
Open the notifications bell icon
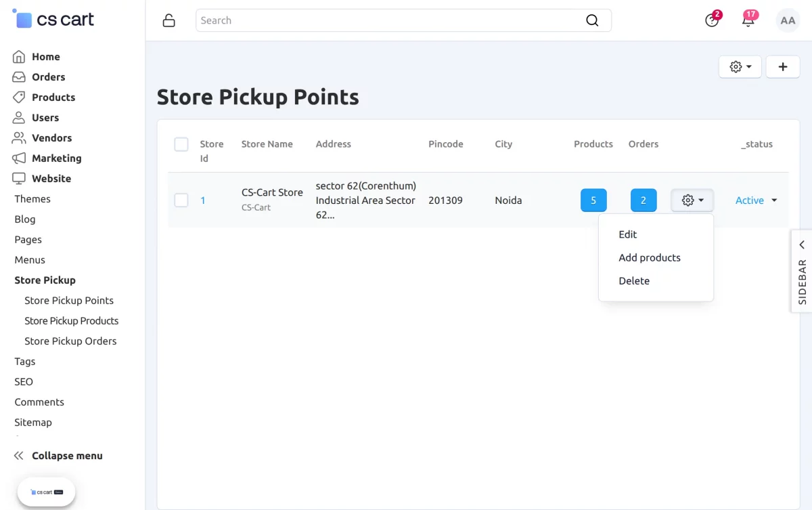748,20
